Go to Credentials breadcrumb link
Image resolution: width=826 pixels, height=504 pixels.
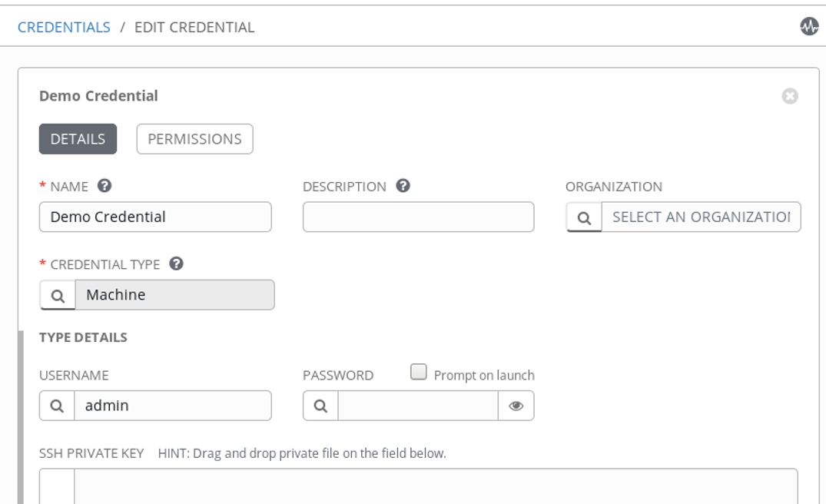(x=64, y=28)
